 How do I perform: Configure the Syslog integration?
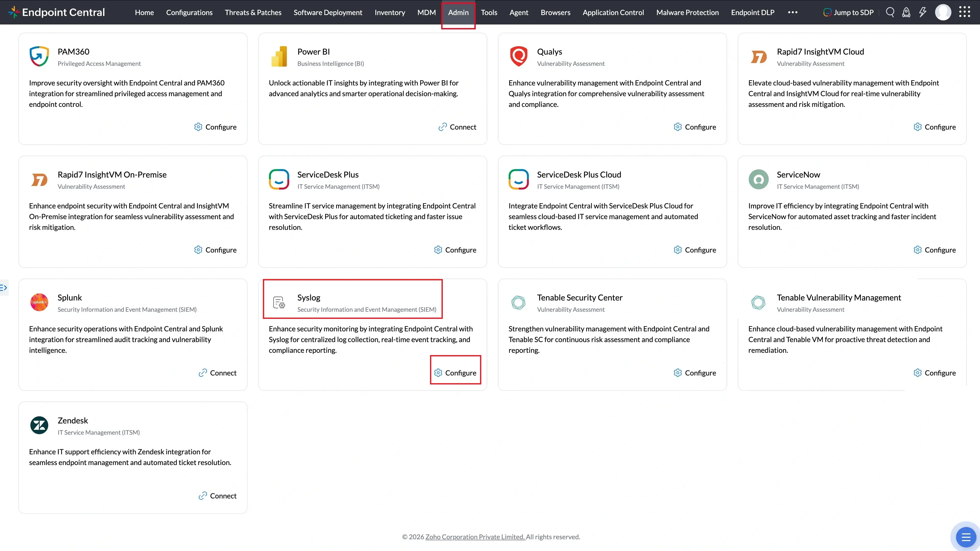(455, 373)
